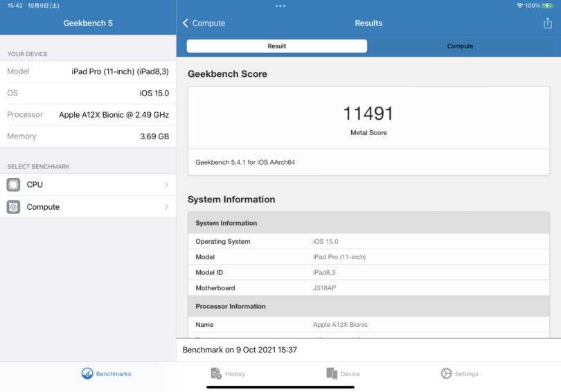The width and height of the screenshot is (561, 392).
Task: Tap the iPad Pro (11-inch) table value
Action: [x=339, y=257]
